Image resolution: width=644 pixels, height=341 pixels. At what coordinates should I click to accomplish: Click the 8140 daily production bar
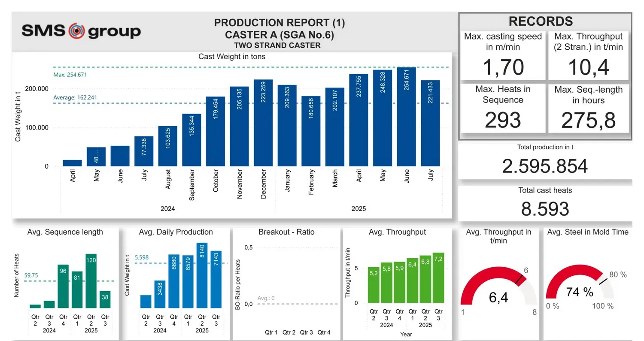click(x=202, y=275)
